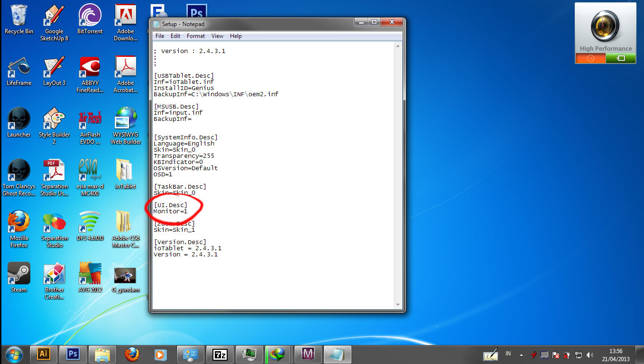
Task: Click the 'KBIndicator=0' line
Action: 178,162
